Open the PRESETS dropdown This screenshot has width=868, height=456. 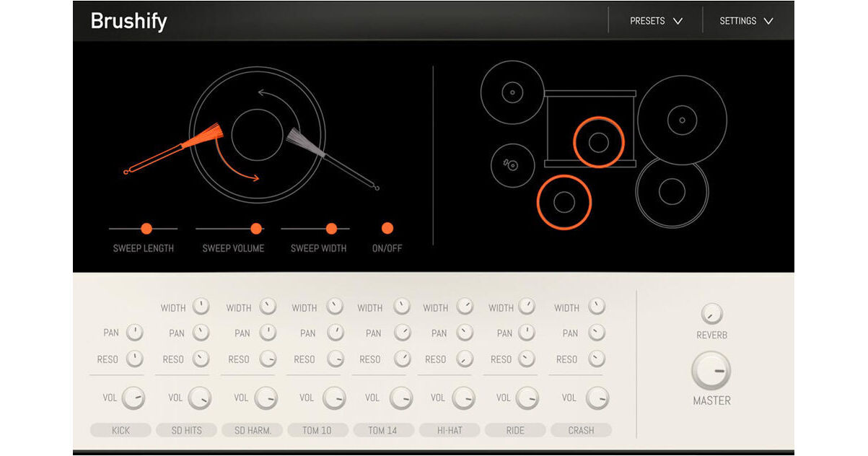[654, 21]
